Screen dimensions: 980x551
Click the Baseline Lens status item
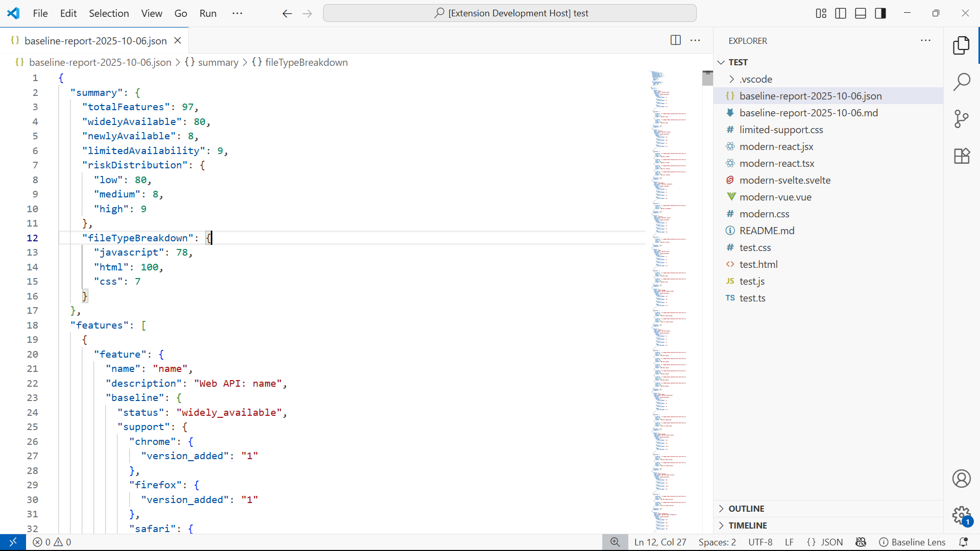pos(912,542)
